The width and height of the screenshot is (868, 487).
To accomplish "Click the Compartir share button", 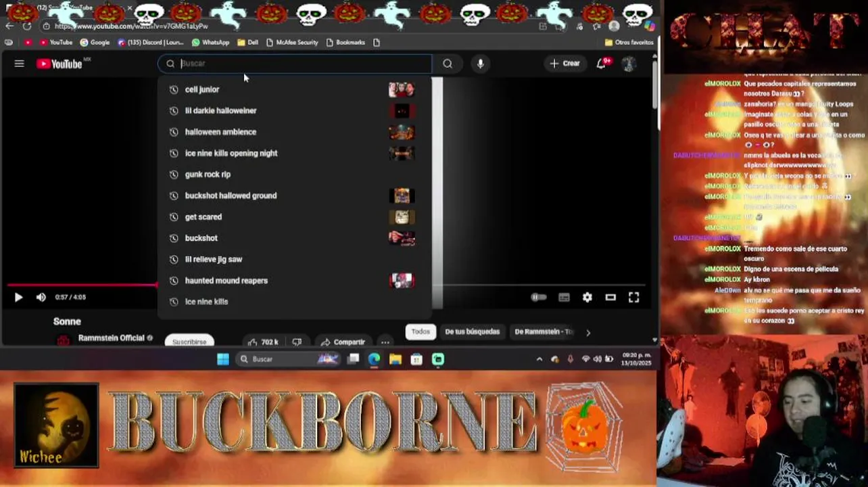I will 343,342.
